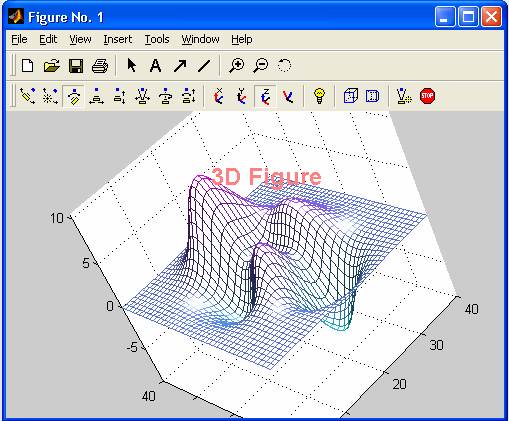Viewport: 509px width, 421px height.
Task: Open the Help menu
Action: click(241, 39)
